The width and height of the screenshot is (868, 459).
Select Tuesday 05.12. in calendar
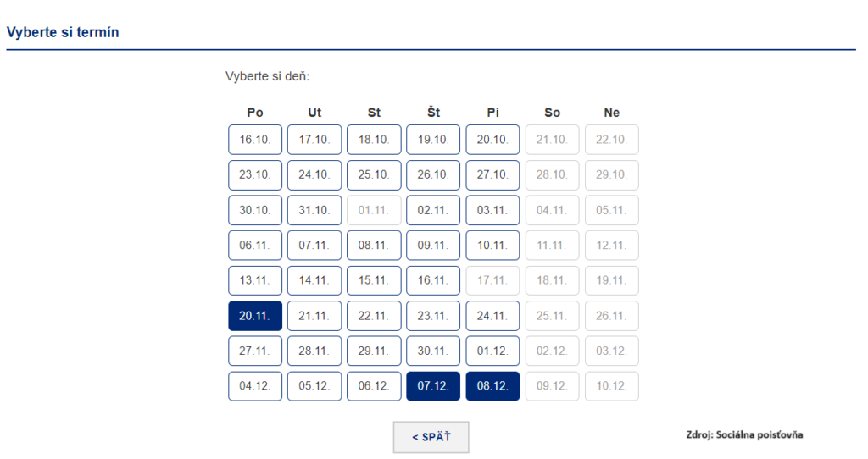click(x=314, y=386)
